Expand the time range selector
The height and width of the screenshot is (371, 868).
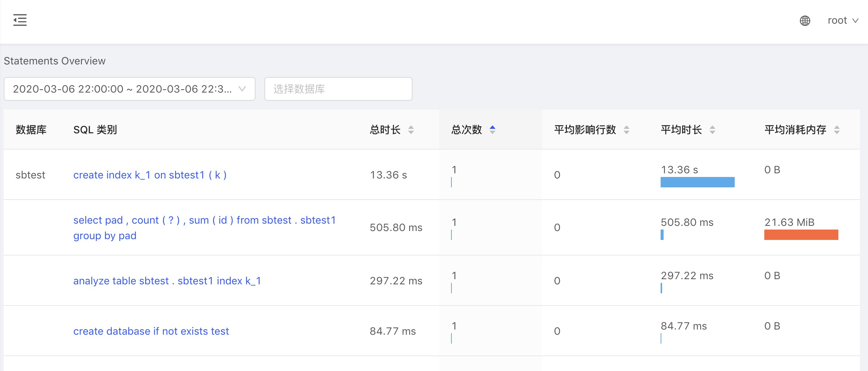[x=129, y=89]
